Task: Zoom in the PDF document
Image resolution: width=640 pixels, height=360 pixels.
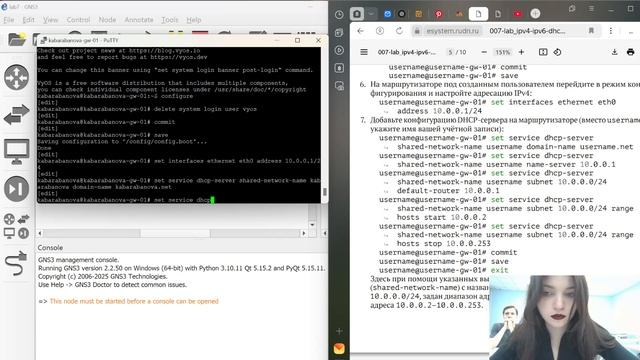Action: (x=521, y=52)
